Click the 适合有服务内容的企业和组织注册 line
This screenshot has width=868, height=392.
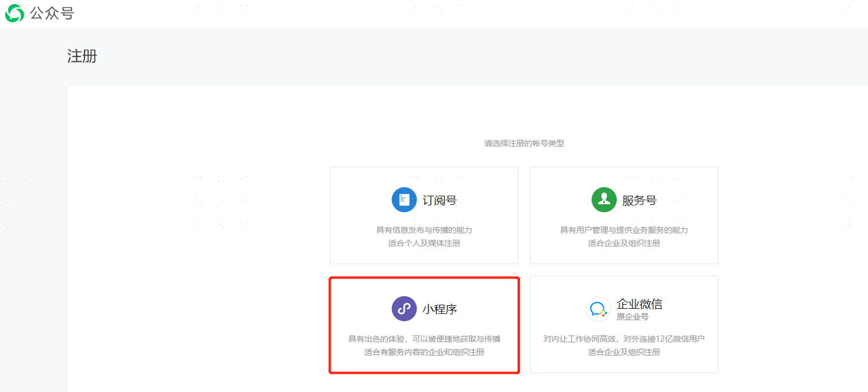(424, 352)
